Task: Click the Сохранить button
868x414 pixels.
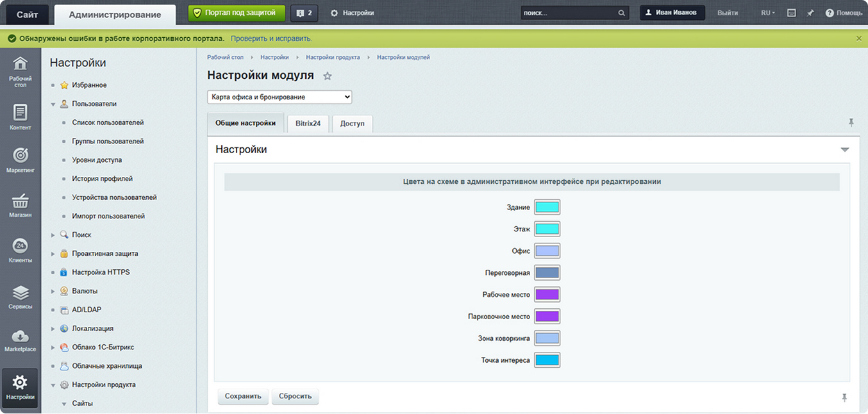Action: [x=243, y=396]
